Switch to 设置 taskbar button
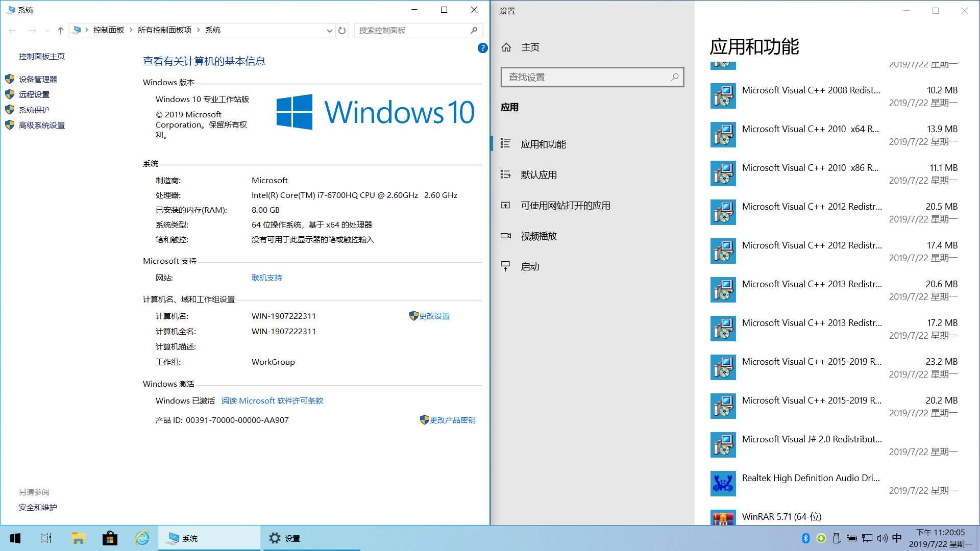980x551 pixels. pyautogui.click(x=311, y=538)
